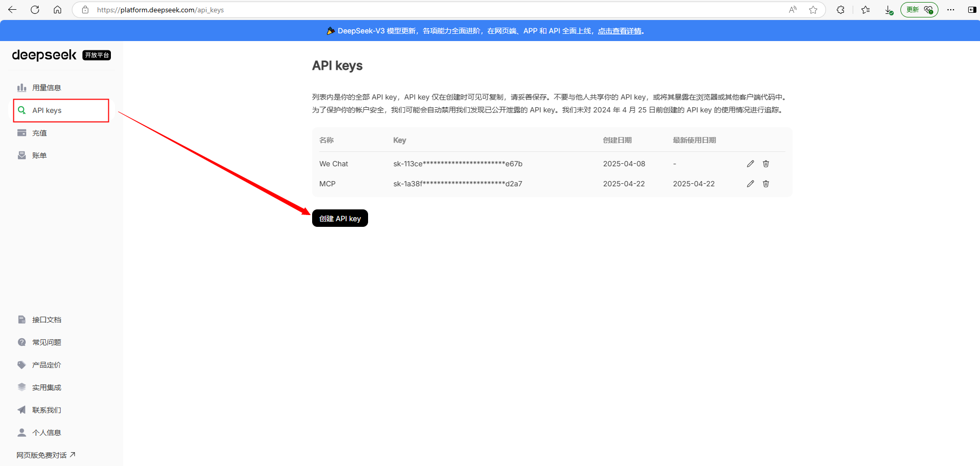Refresh the current page

coord(34,9)
